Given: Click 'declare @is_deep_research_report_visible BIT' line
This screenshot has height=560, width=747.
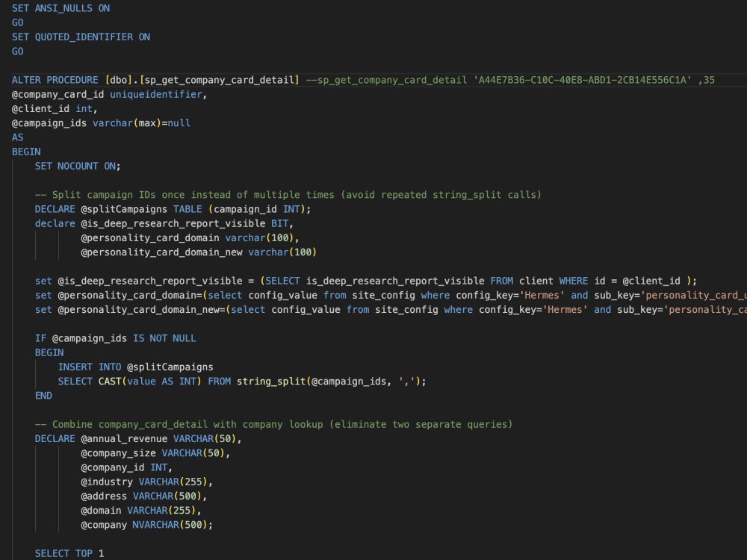Looking at the screenshot, I should point(164,223).
